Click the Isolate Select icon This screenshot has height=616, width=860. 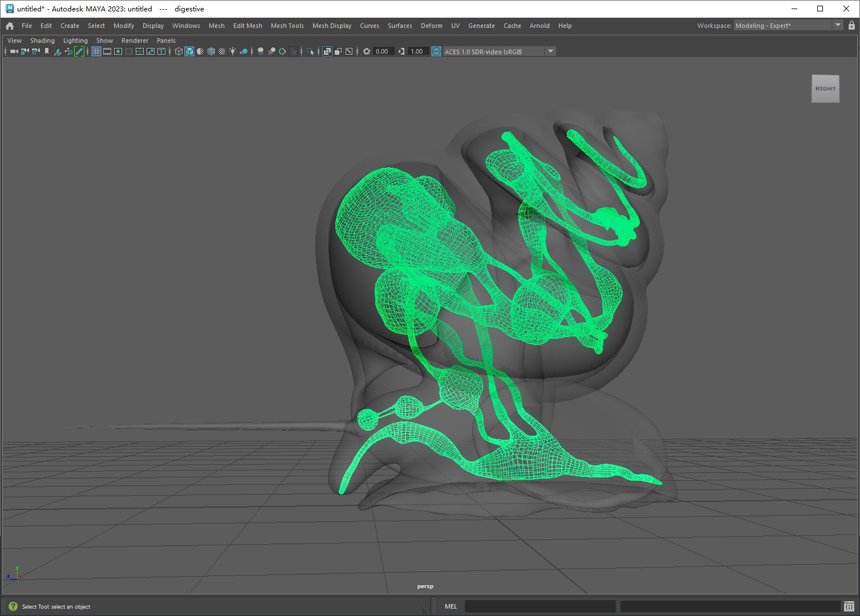point(310,51)
